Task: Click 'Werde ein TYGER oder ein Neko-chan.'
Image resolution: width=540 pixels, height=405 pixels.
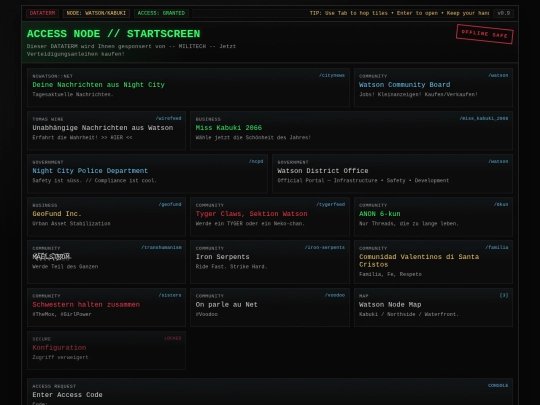Action: pos(250,224)
